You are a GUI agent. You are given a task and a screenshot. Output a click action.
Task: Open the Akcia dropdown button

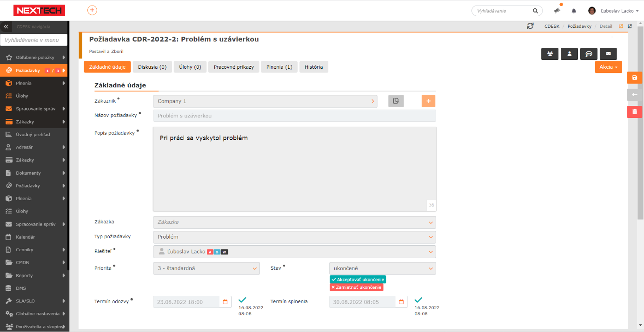click(608, 67)
